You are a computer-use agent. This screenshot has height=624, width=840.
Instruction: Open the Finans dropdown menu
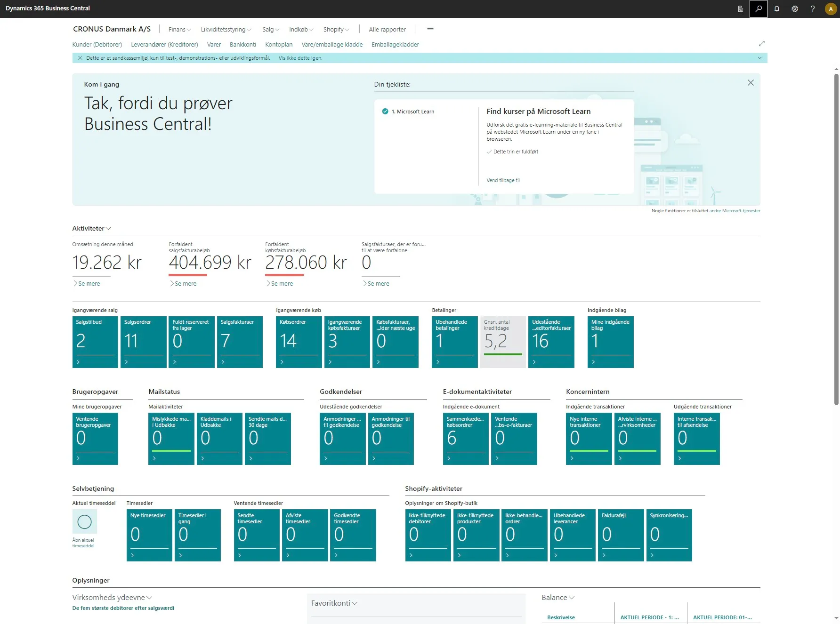pyautogui.click(x=180, y=29)
